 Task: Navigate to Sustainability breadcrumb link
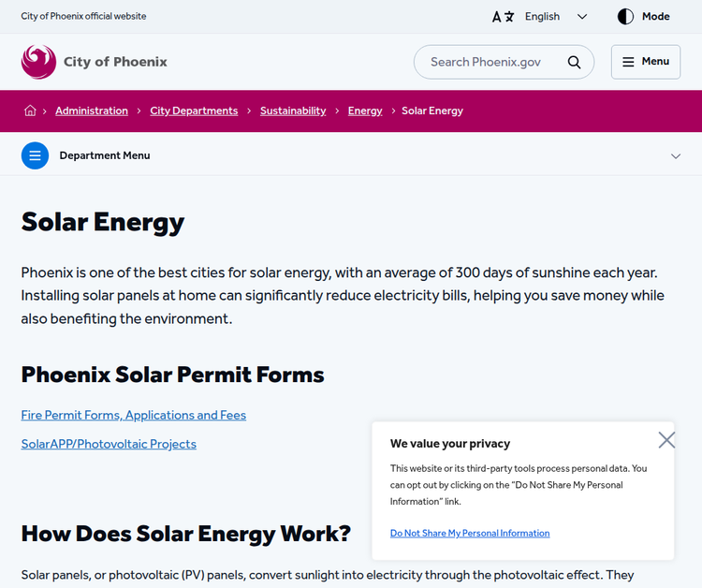293,110
